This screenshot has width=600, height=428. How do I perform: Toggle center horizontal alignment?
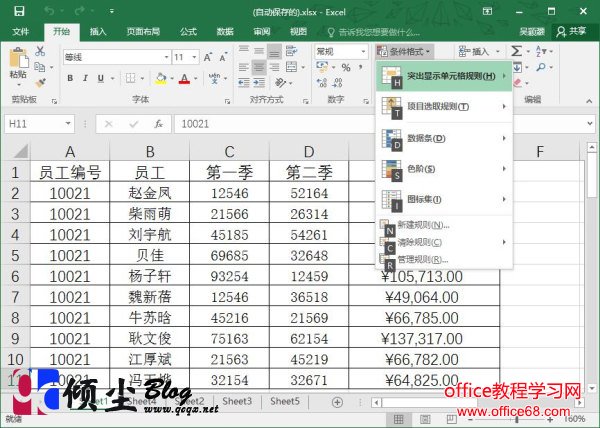[x=259, y=67]
